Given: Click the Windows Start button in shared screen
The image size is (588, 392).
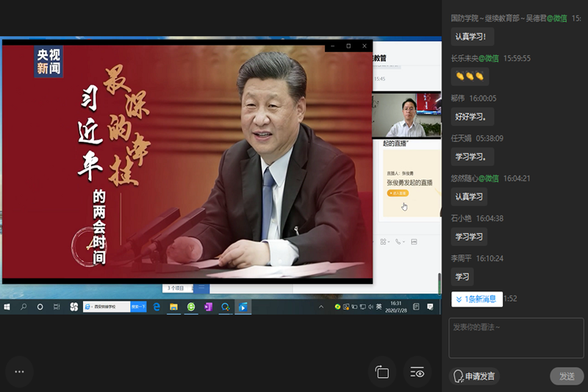Looking at the screenshot, I should click(8, 307).
